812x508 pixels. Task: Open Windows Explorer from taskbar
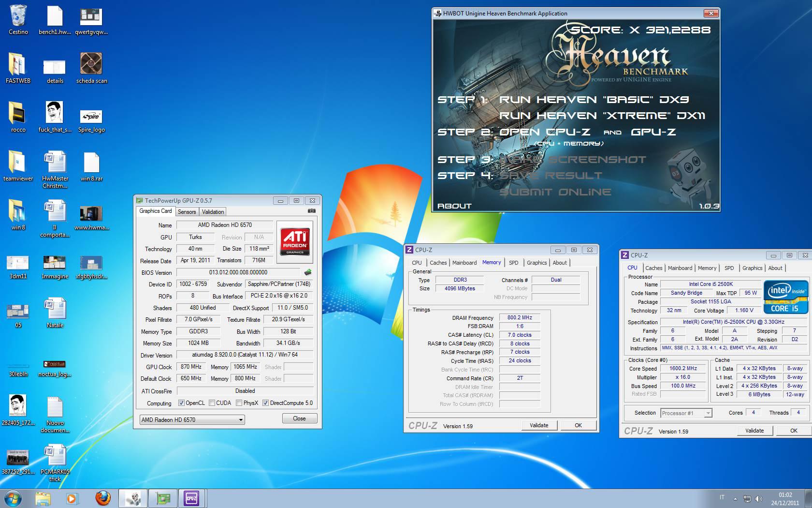click(43, 498)
